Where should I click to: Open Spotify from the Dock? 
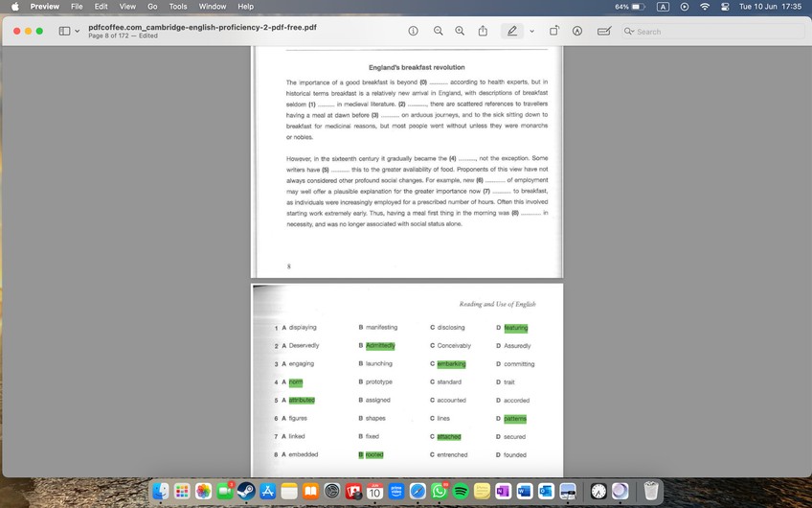tap(461, 491)
